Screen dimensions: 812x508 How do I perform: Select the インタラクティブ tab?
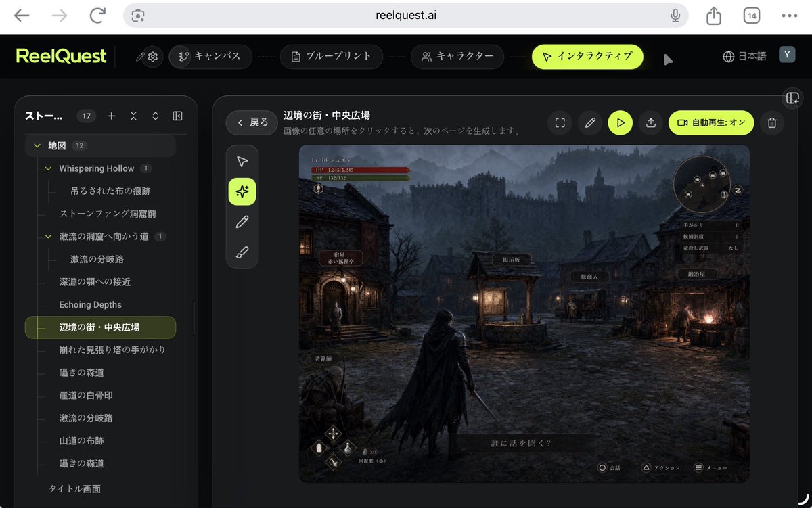point(587,57)
